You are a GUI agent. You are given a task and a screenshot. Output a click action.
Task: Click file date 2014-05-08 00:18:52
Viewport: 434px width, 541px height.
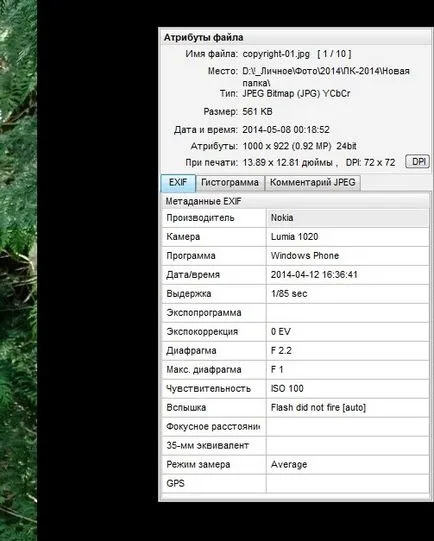(x=286, y=130)
